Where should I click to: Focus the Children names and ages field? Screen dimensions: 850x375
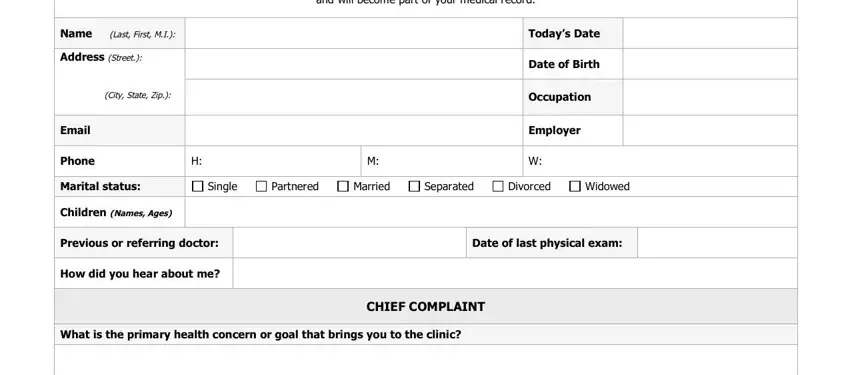[491, 212]
